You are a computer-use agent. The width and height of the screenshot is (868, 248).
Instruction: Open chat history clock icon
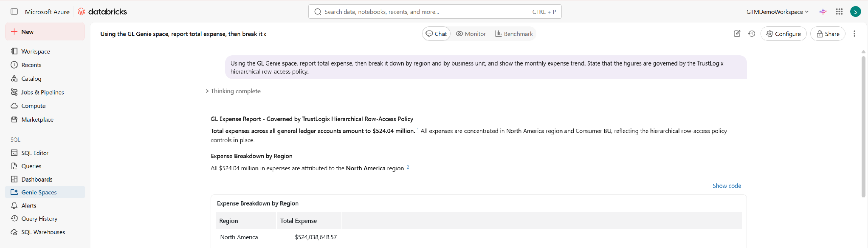click(752, 34)
